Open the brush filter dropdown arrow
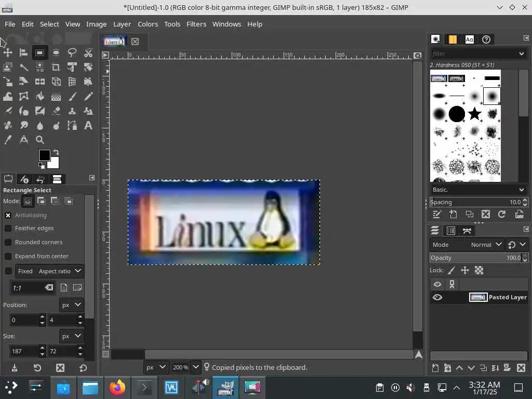Image resolution: width=532 pixels, height=399 pixels. 522,54
